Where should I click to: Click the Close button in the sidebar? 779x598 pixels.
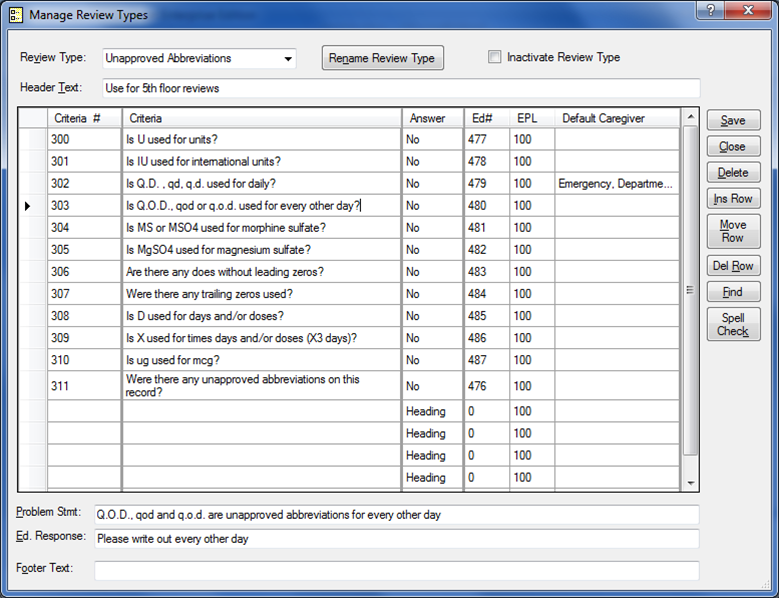tap(733, 147)
